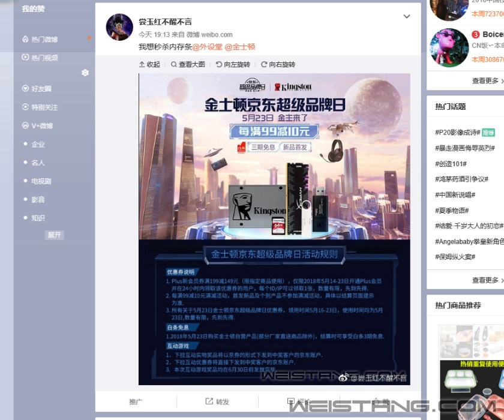Open the 名人 group
Image resolution: width=504 pixels, height=420 pixels.
[38, 163]
